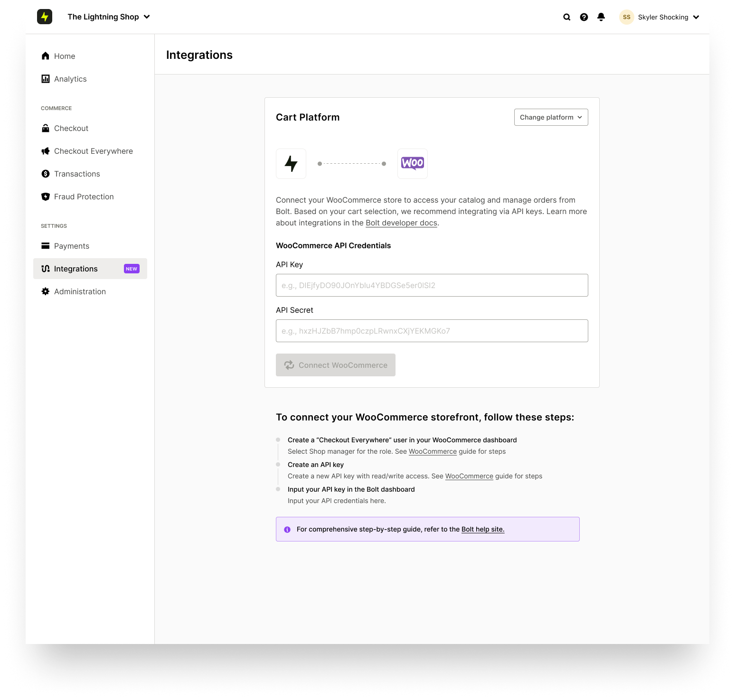Click the Administration gear icon
This screenshot has width=735, height=700.
46,291
